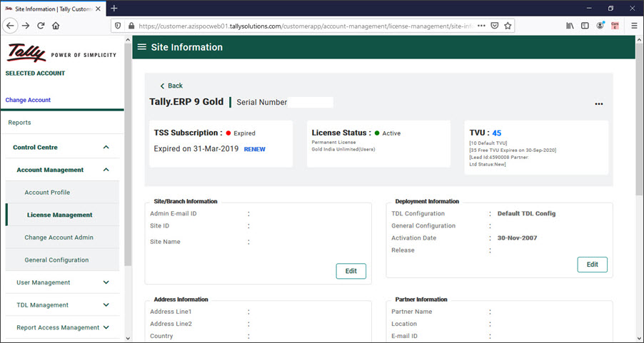This screenshot has height=343, width=644.
Task: Click the sidebar scrollbar up arrow
Action: (x=127, y=40)
